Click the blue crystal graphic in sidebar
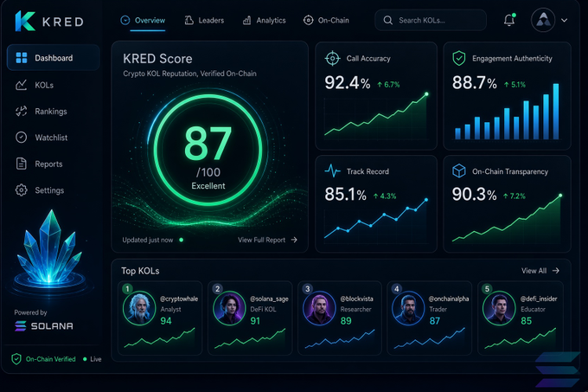The image size is (588, 392). 50,249
